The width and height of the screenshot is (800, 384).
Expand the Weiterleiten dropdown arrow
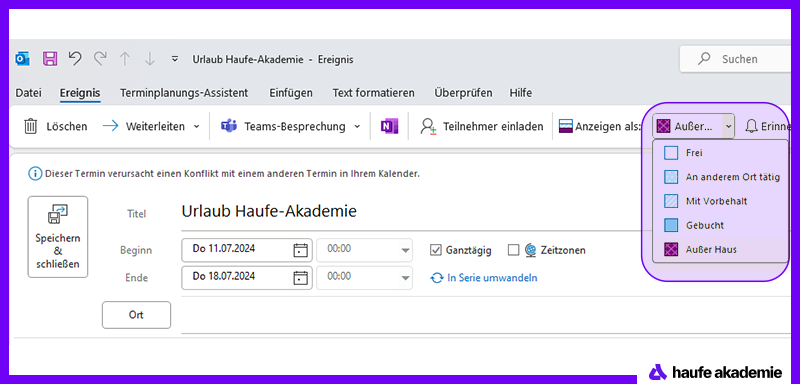(x=196, y=126)
